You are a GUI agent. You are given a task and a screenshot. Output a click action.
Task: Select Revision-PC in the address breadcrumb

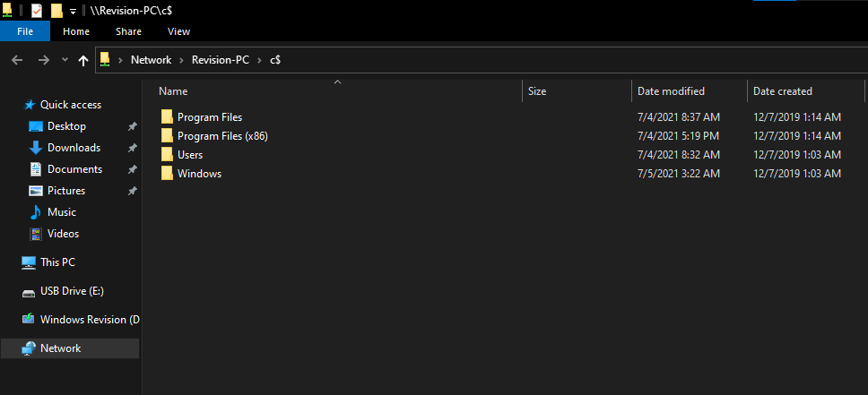click(221, 60)
